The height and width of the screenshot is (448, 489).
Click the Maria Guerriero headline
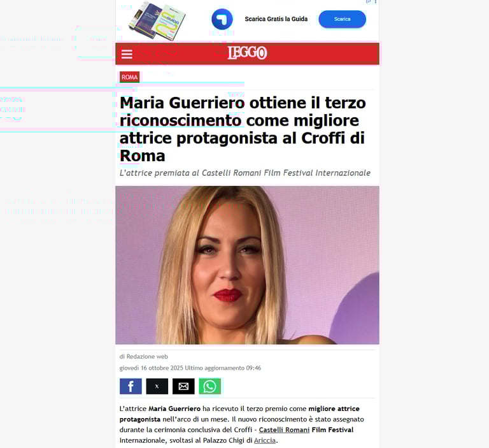[243, 129]
